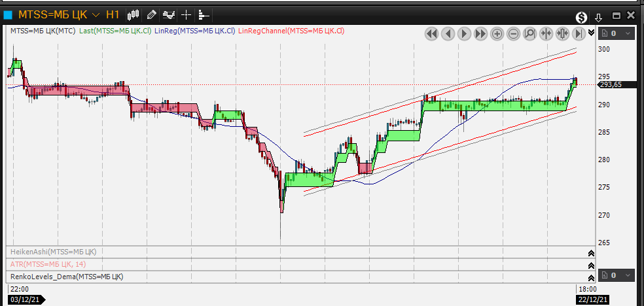The image size is (644, 306).
Task: Click the magnifying glass zoom-area tool
Action: (529, 34)
